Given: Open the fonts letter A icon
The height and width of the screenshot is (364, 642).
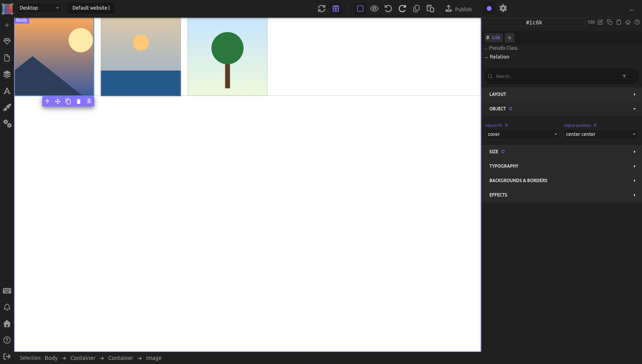Looking at the screenshot, I should click(x=7, y=91).
